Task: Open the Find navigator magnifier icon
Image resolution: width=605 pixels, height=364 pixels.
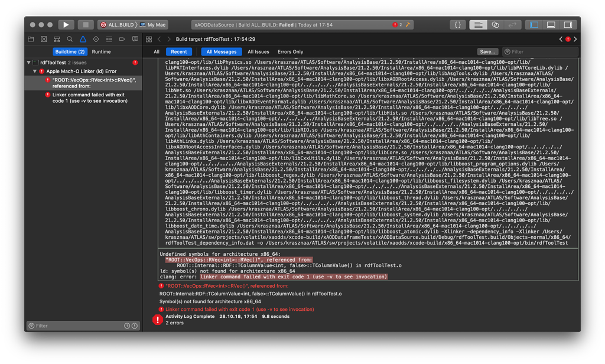Action: point(70,39)
